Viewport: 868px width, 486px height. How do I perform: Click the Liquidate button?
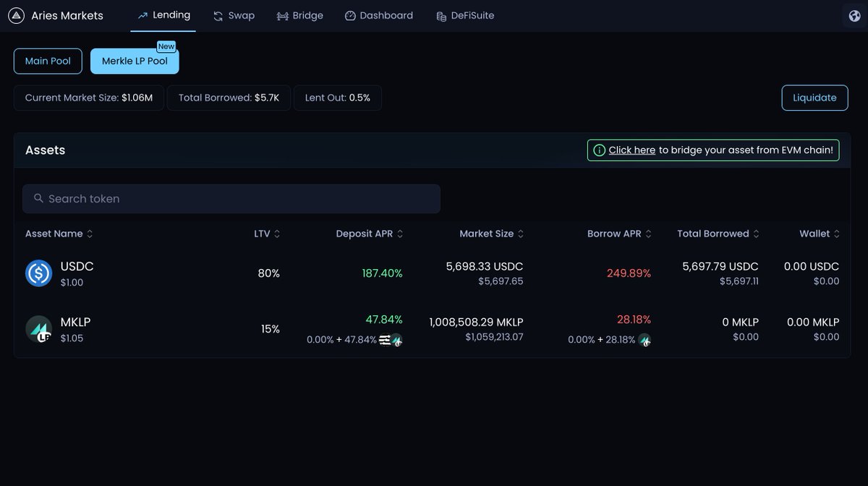814,98
